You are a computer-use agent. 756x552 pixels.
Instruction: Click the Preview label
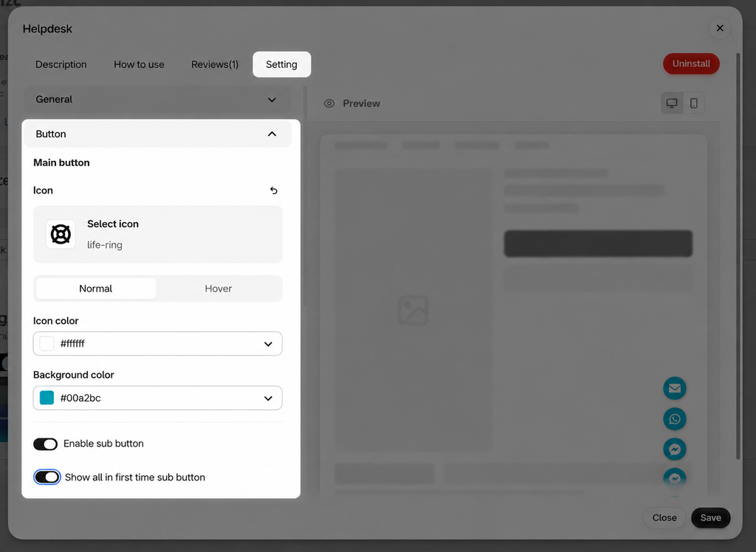(361, 103)
